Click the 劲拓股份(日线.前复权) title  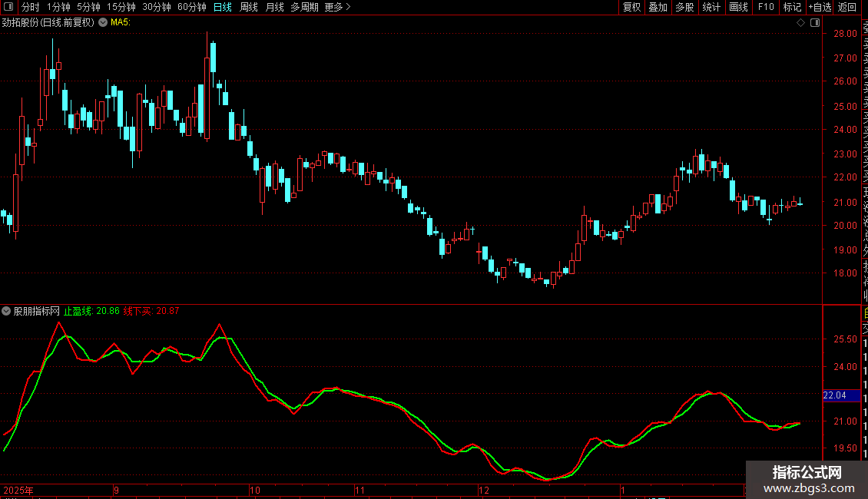click(x=48, y=23)
